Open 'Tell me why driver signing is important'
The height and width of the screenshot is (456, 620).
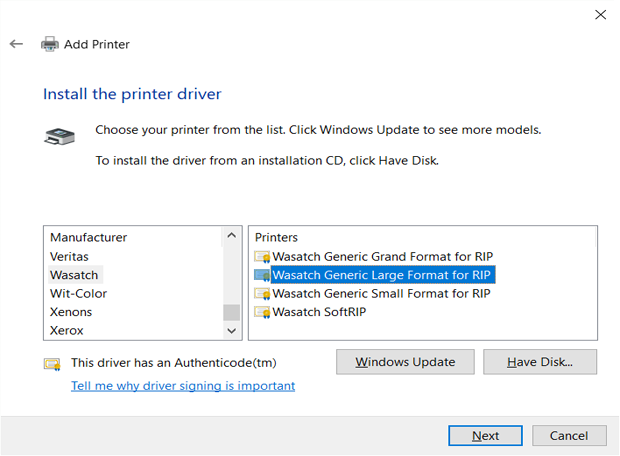(183, 386)
